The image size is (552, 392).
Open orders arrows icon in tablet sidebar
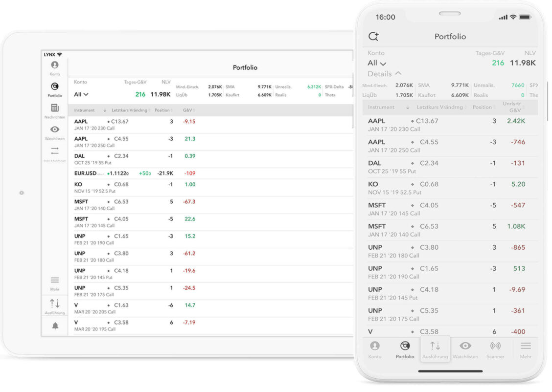click(x=55, y=152)
